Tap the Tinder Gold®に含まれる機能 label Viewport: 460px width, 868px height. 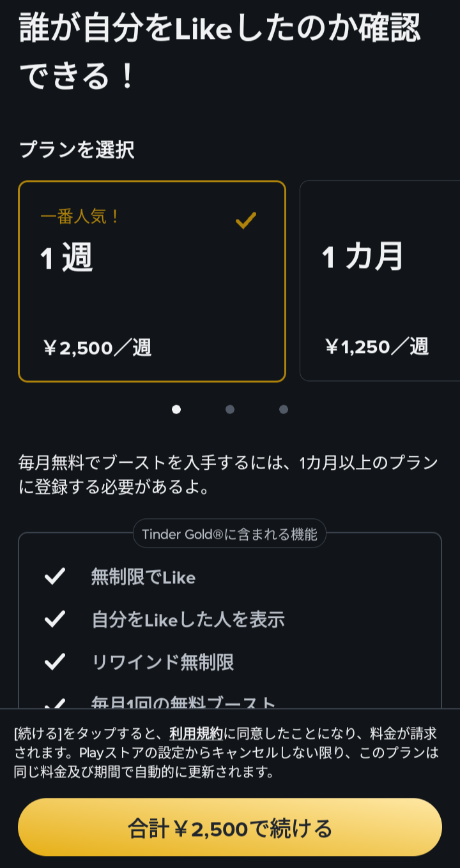(229, 534)
